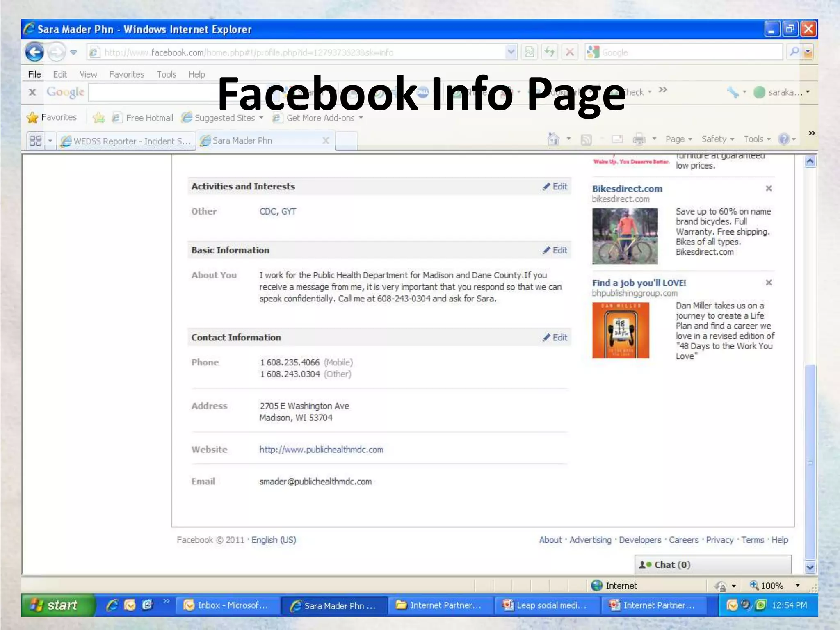Click the Google toolbar wrench settings icon
This screenshot has width=840, height=630.
733,92
